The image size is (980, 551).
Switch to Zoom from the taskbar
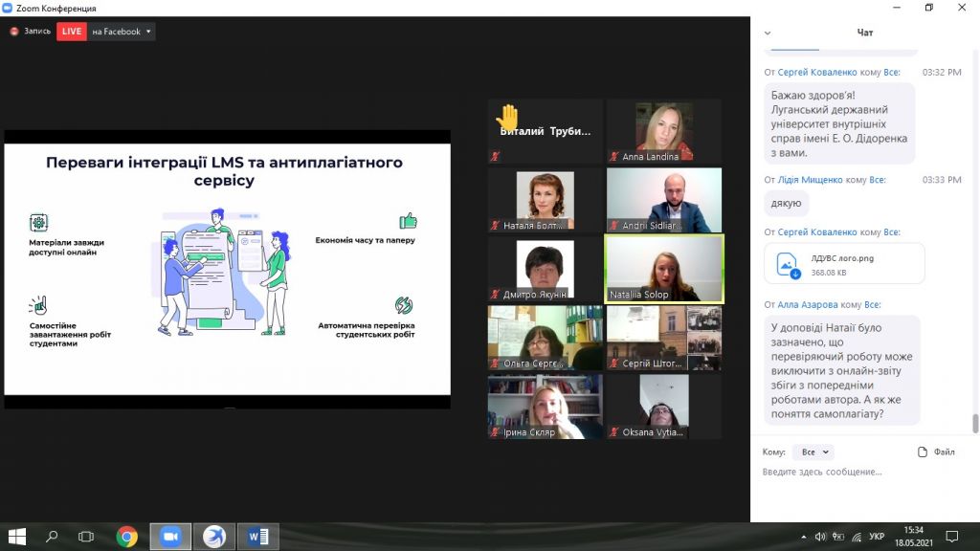tap(170, 537)
